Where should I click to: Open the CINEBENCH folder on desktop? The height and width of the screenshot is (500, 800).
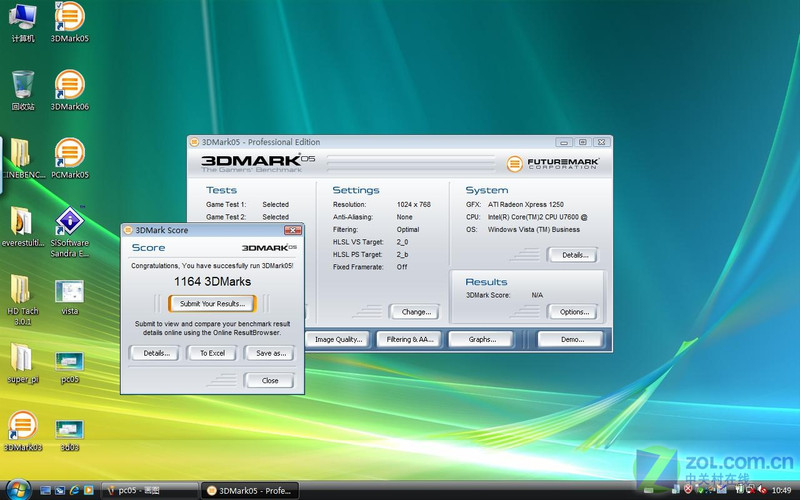[x=22, y=158]
